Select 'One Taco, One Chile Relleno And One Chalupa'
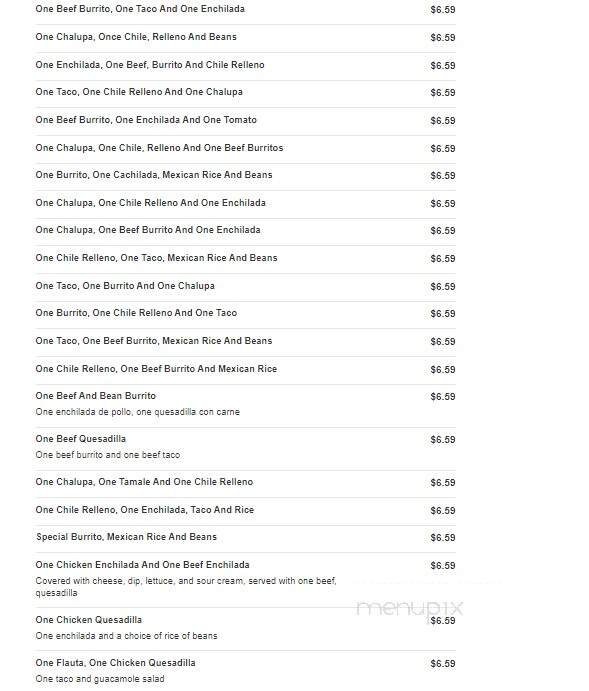This screenshot has width=589, height=691. point(139,92)
